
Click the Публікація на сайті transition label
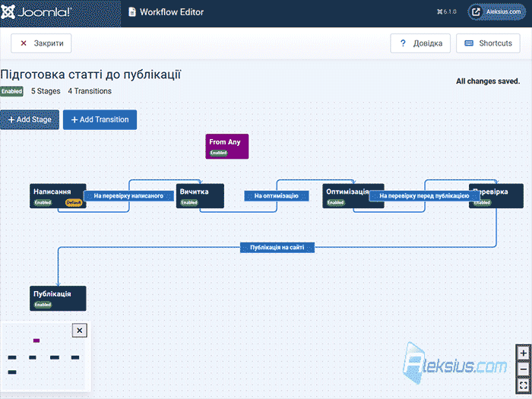point(277,247)
